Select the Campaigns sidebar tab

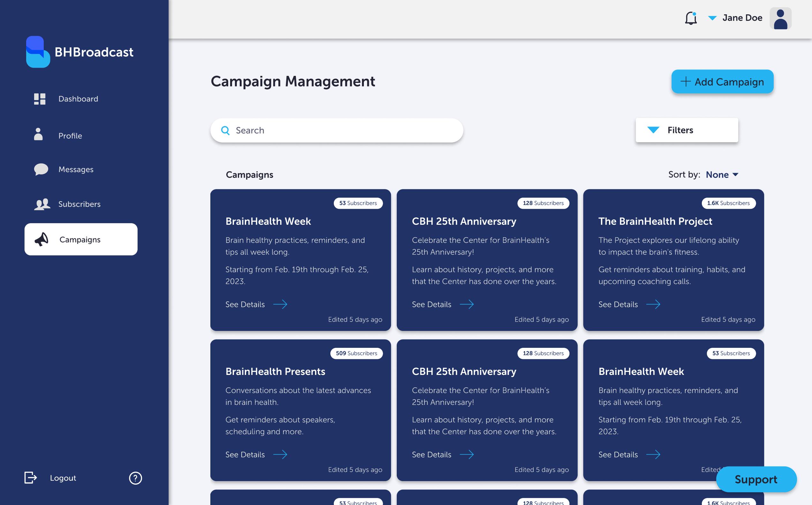81,239
